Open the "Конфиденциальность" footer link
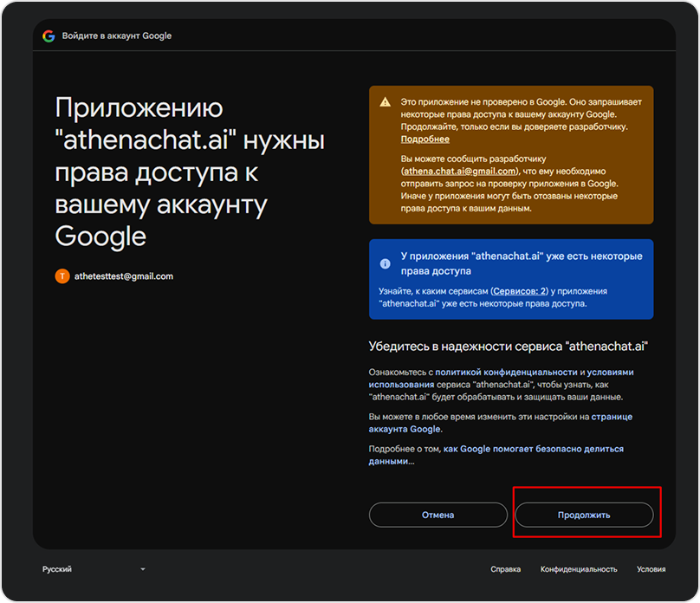Screen dimensions: 700x603 click(579, 569)
